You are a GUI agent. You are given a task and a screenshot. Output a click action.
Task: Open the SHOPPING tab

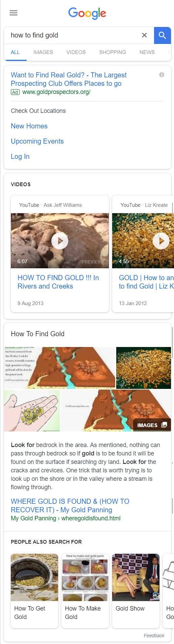113,52
